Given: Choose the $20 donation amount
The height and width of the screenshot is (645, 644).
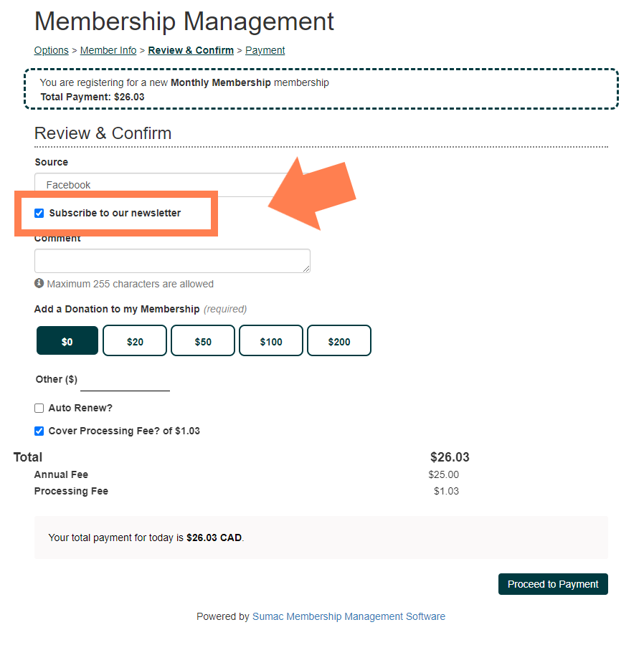Looking at the screenshot, I should pos(135,341).
